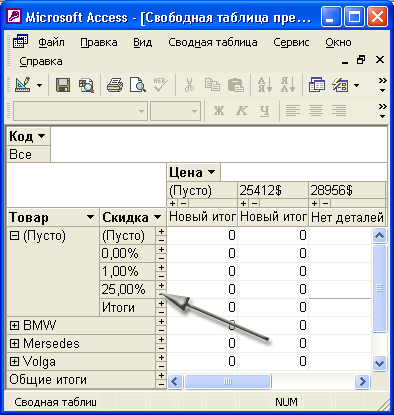394x415 pixels.
Task: Show details for the 25,00% row
Action: (x=161, y=286)
